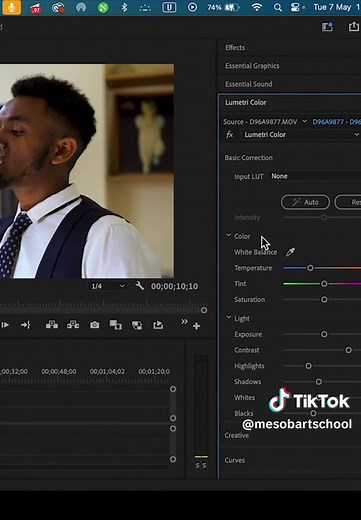Click the monitor timecode 00;00;10;10
361x520 pixels.
point(174,286)
